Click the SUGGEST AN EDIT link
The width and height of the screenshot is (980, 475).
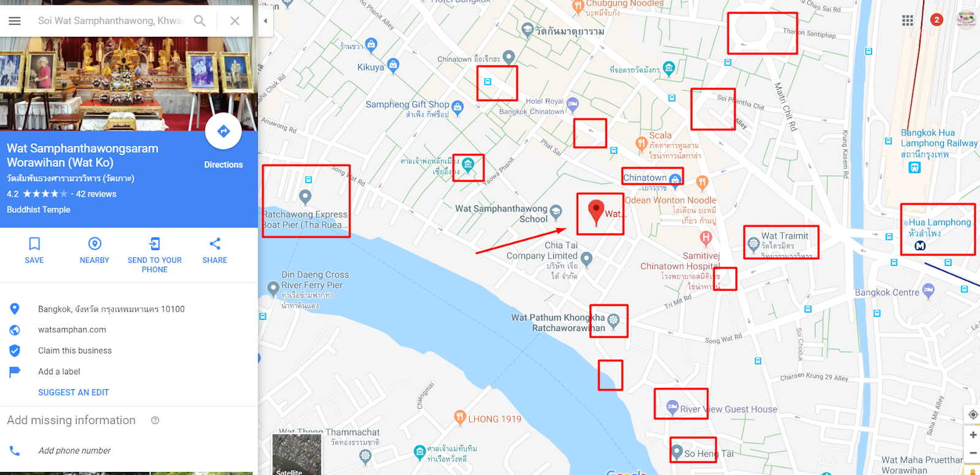click(73, 392)
